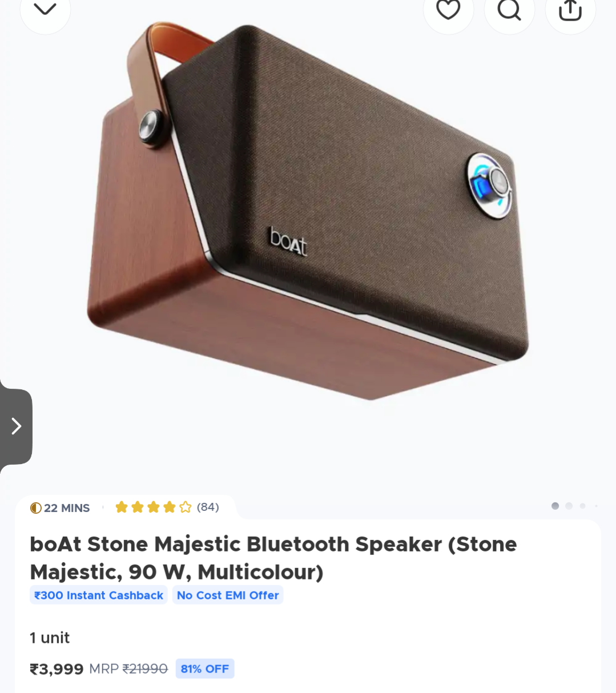Open the boAt speaker product image

point(308,211)
